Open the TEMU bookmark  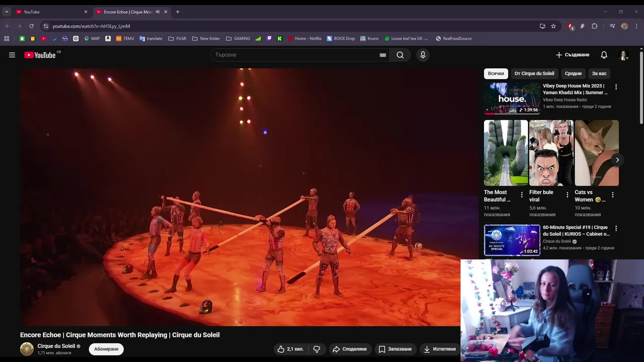[125, 38]
